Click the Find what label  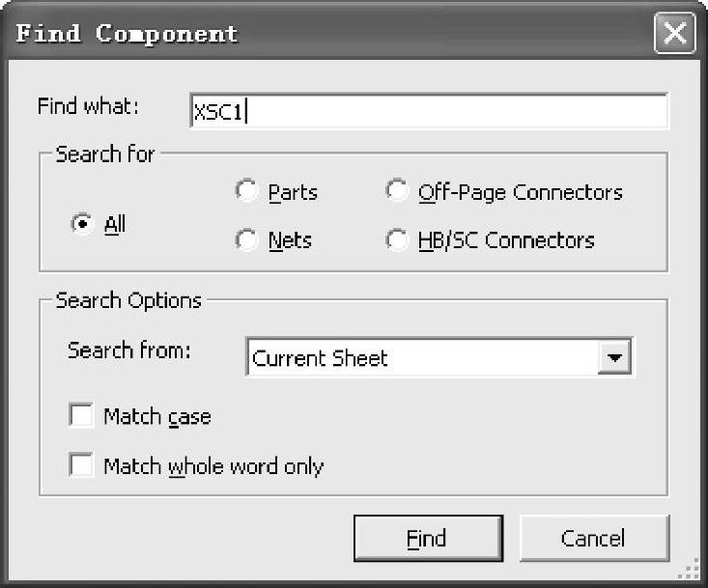click(x=88, y=106)
